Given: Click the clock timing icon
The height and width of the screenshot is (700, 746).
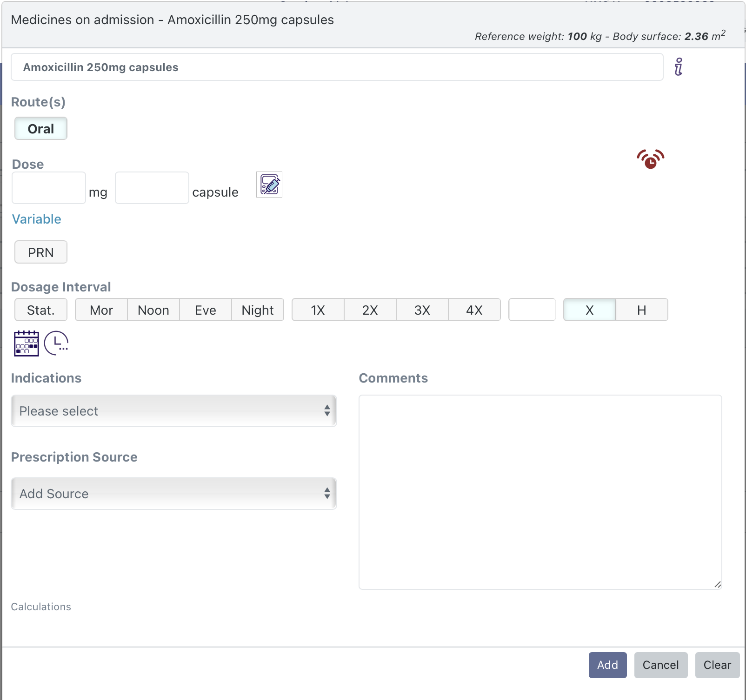Looking at the screenshot, I should point(56,343).
